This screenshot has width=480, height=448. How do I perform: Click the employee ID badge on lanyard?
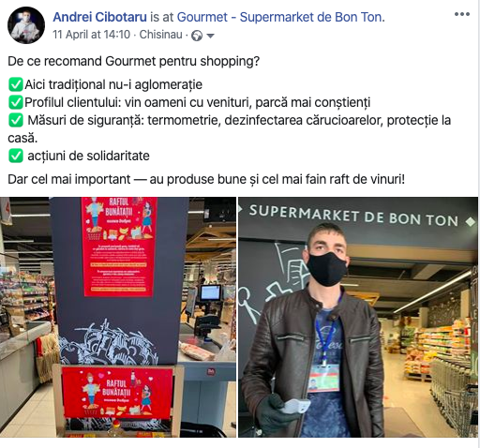click(323, 378)
